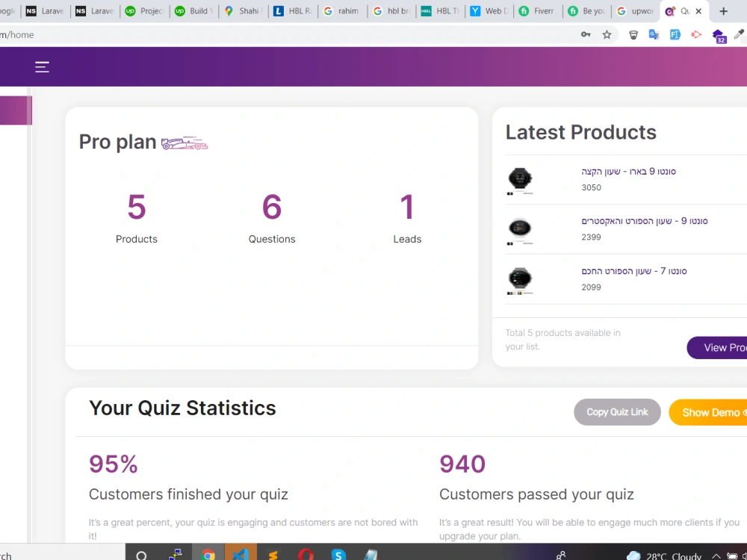Image resolution: width=747 pixels, height=560 pixels.
Task: Click the 940 customers passed statistic
Action: (462, 464)
